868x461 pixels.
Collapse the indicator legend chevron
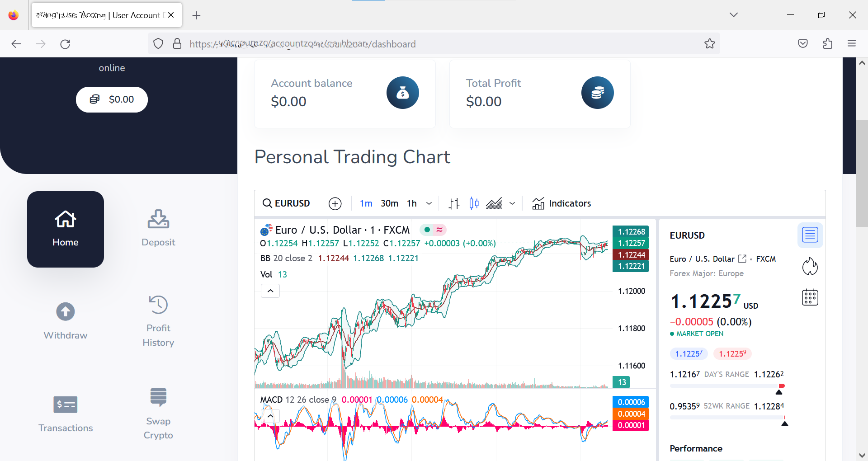(x=270, y=291)
